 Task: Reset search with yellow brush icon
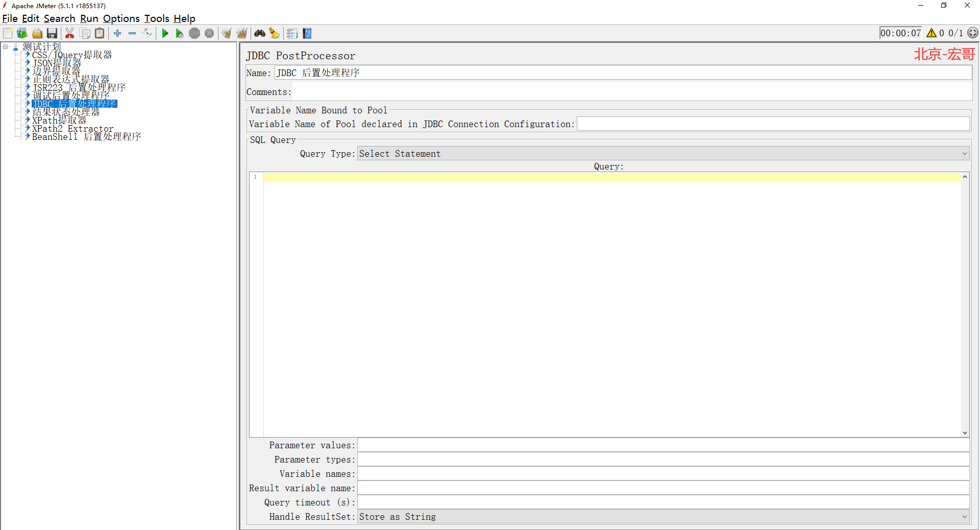[x=275, y=33]
